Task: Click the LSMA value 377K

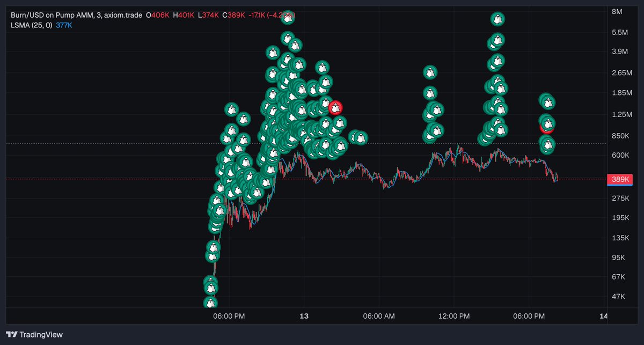Action: 64,25
